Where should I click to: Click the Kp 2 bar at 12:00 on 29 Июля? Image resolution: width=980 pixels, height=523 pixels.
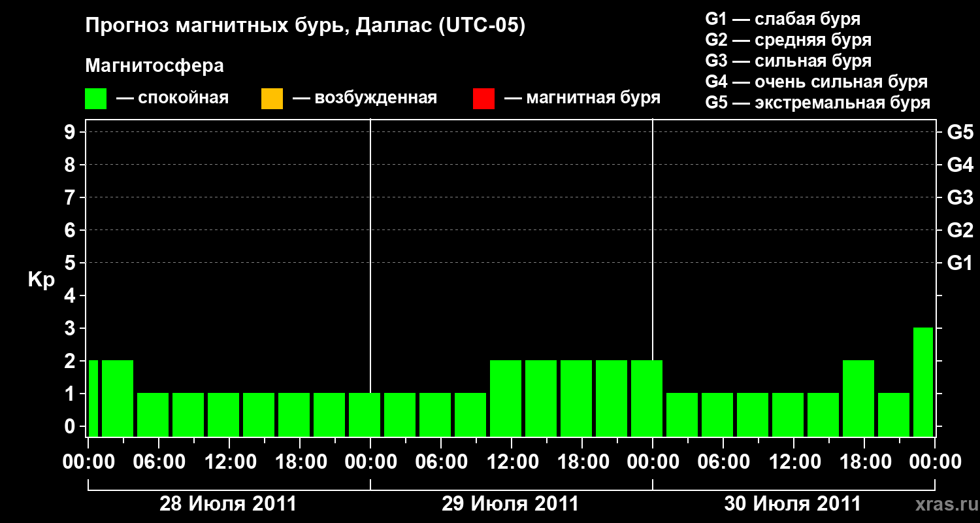point(506,398)
